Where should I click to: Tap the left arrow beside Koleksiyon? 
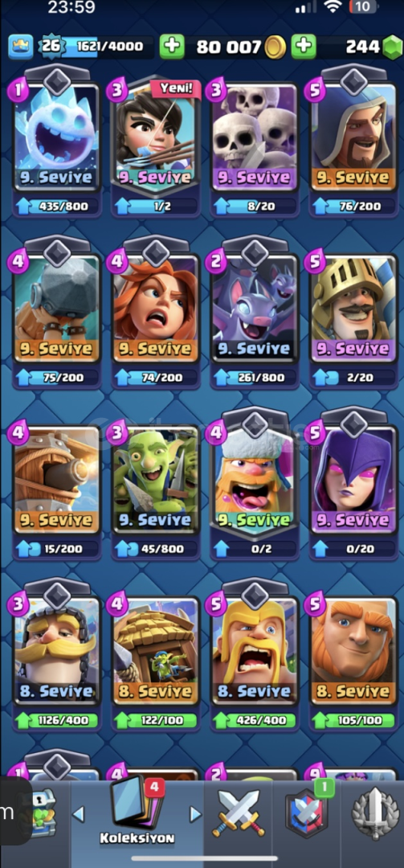click(79, 813)
